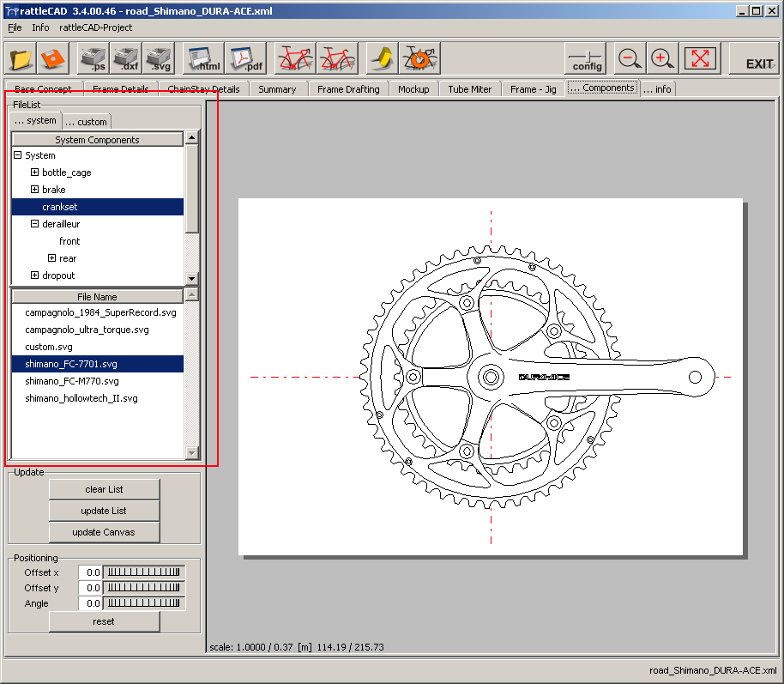Click the System Components scrollbar down arrow
This screenshot has width=784, height=684.
coord(192,279)
